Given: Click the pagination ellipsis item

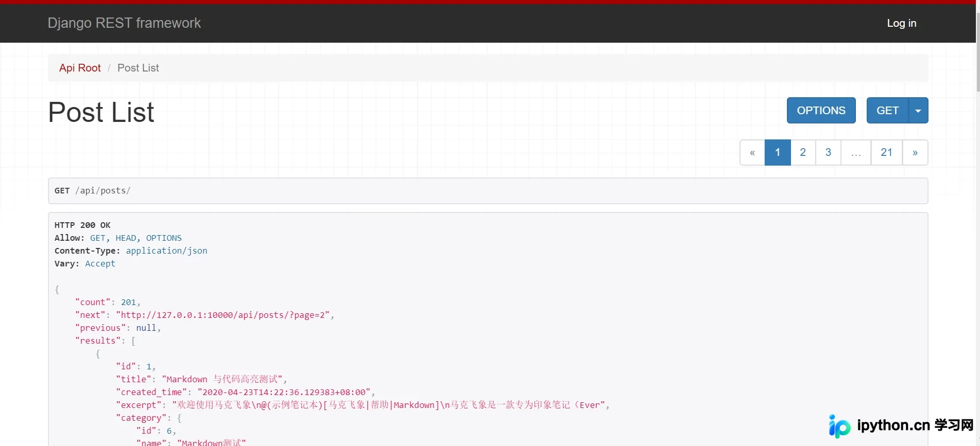Looking at the screenshot, I should point(856,153).
